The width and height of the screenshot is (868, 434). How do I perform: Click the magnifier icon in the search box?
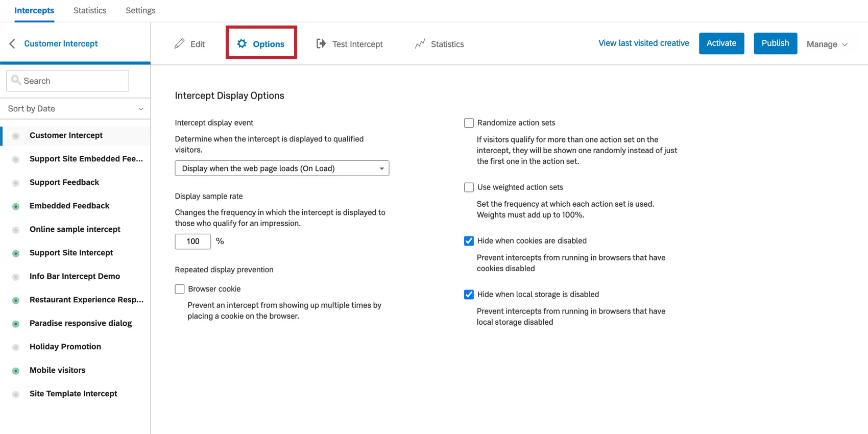coord(16,81)
